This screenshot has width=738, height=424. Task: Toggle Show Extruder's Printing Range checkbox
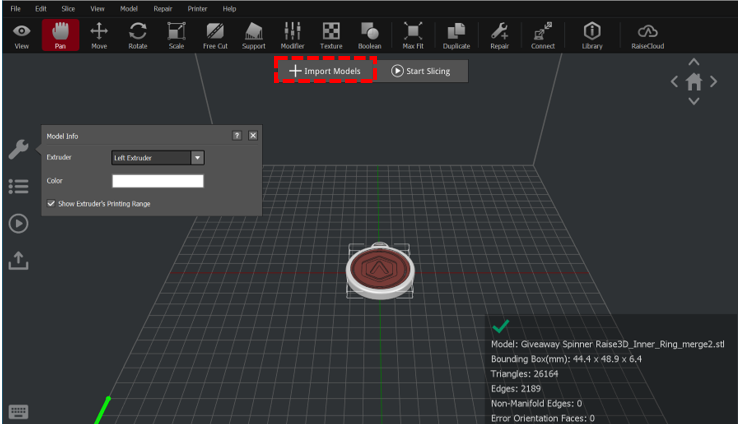(51, 204)
